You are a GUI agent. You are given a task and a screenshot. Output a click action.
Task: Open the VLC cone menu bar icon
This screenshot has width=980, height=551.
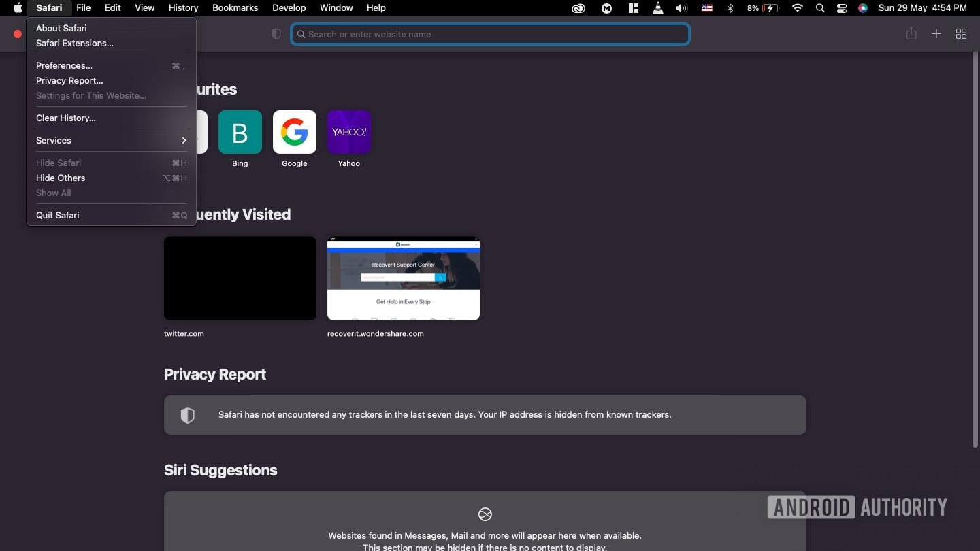point(657,8)
